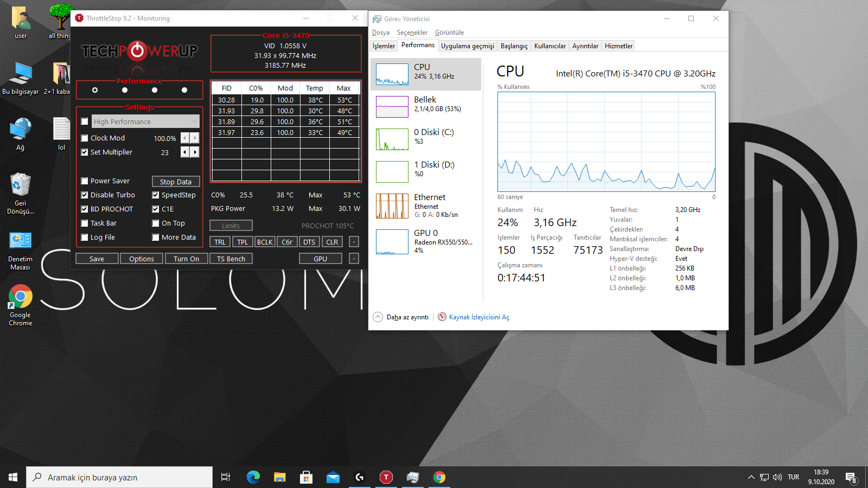The image size is (868, 488).
Task: Switch to the Hizmetler tab
Action: [618, 46]
